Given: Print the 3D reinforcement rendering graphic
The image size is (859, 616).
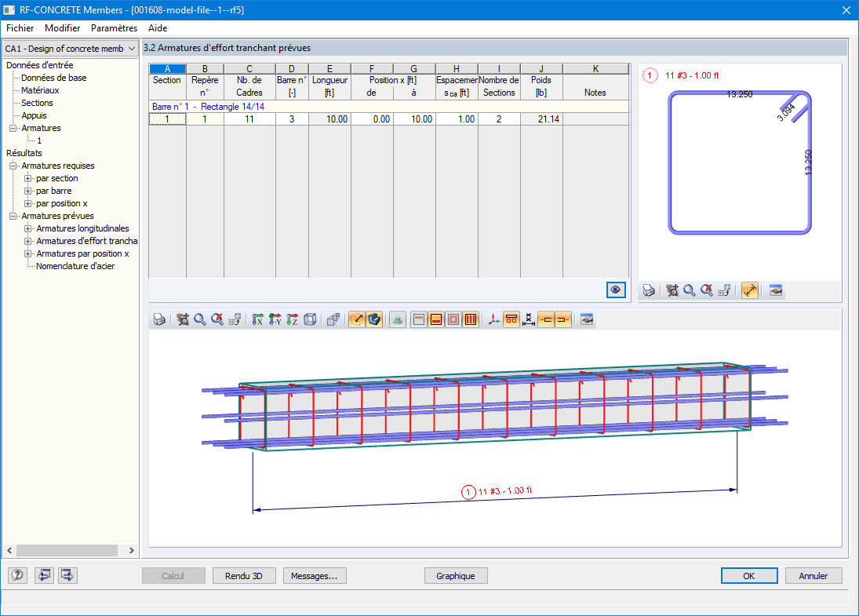Looking at the screenshot, I should 159,319.
